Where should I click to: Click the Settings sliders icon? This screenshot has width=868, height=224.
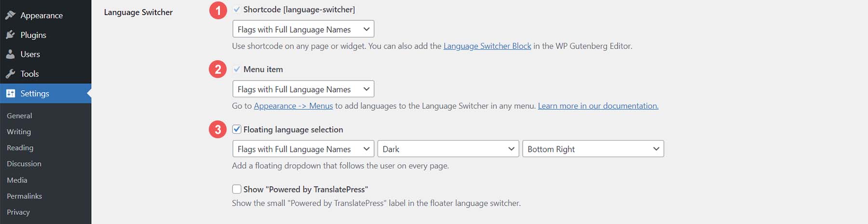pyautogui.click(x=10, y=93)
